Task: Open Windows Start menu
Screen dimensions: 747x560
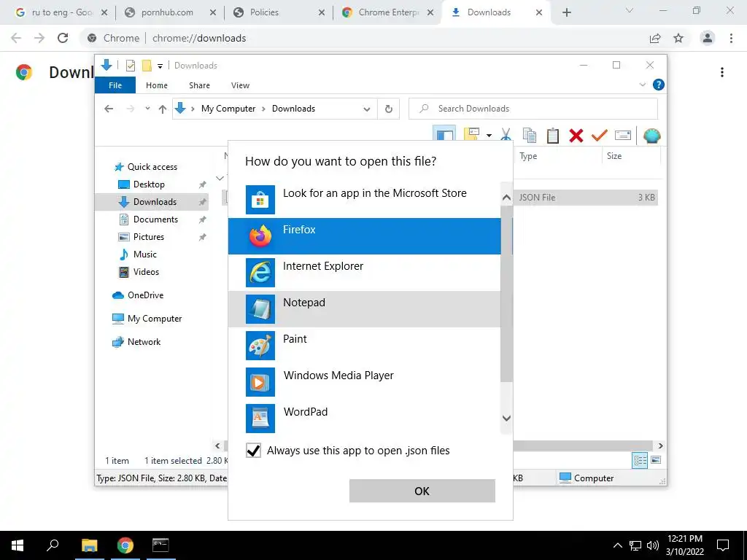Action: (x=18, y=545)
